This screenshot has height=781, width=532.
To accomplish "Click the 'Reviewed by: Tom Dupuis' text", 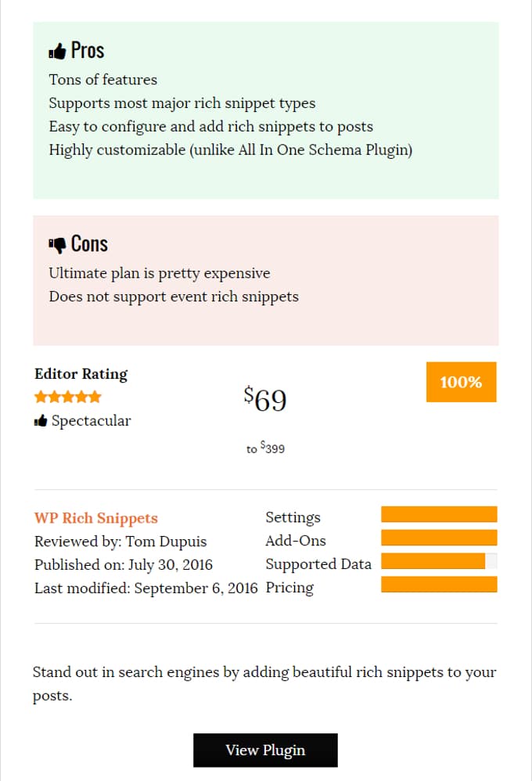I will [x=120, y=542].
